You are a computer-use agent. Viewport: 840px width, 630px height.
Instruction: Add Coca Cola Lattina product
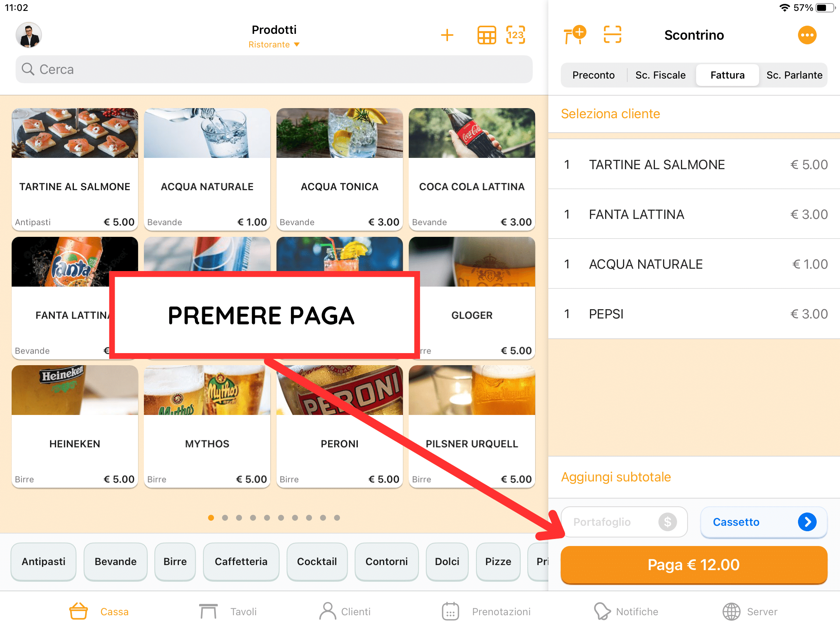click(472, 169)
